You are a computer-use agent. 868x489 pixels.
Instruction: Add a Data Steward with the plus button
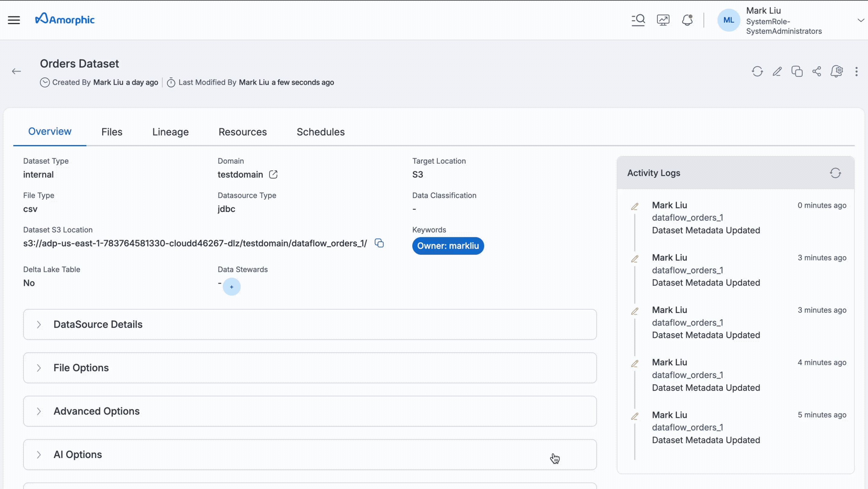point(231,287)
